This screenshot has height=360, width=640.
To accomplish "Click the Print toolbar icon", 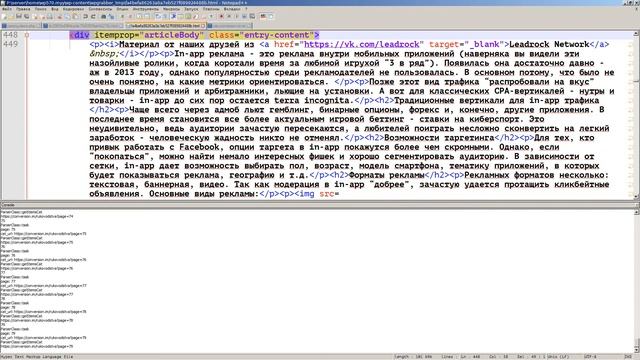I will (49, 16).
